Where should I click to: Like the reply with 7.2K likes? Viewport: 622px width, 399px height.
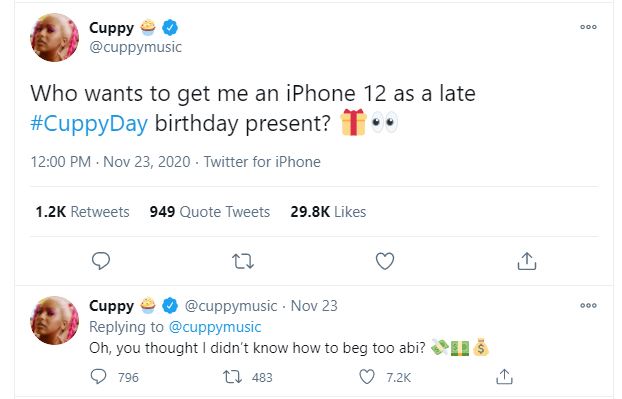click(x=367, y=377)
